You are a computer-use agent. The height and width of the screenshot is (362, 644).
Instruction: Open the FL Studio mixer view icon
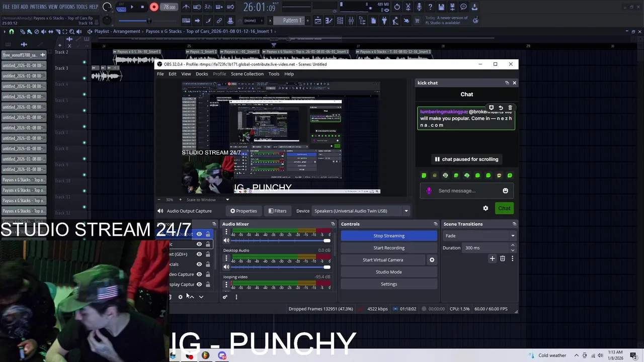tap(351, 21)
